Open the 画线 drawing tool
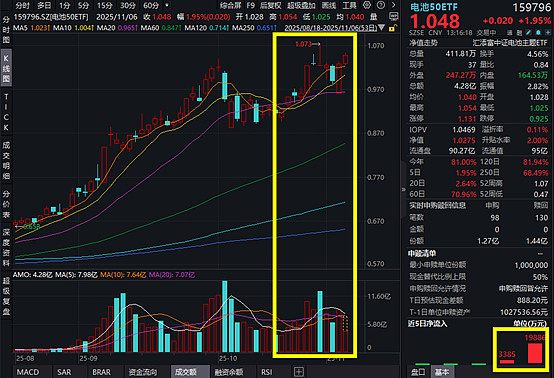 [x=329, y=5]
